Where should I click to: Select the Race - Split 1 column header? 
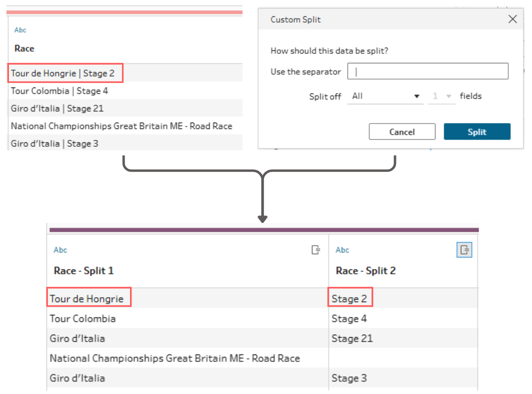click(x=84, y=270)
